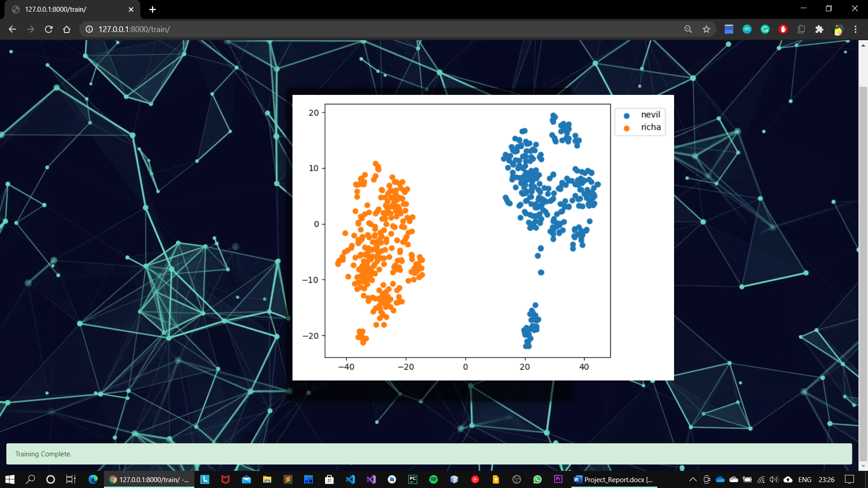Open Wi-Fi network settings

[761, 479]
